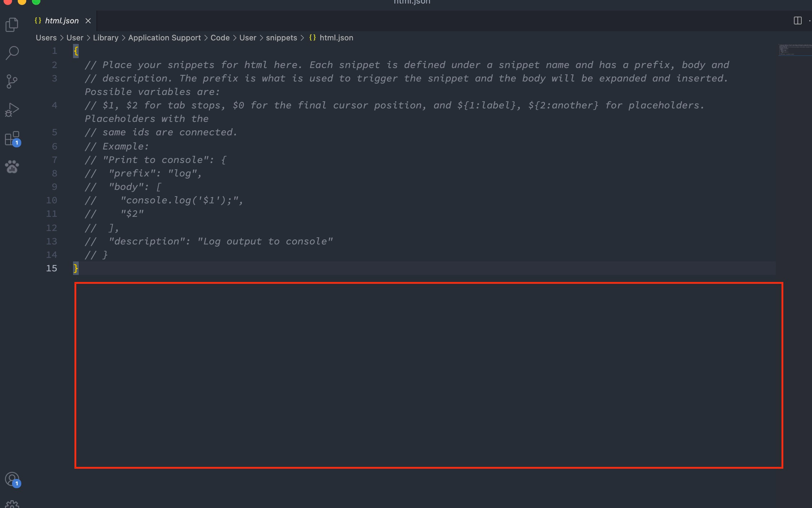Click the Application Support breadcrumb

[x=165, y=38]
